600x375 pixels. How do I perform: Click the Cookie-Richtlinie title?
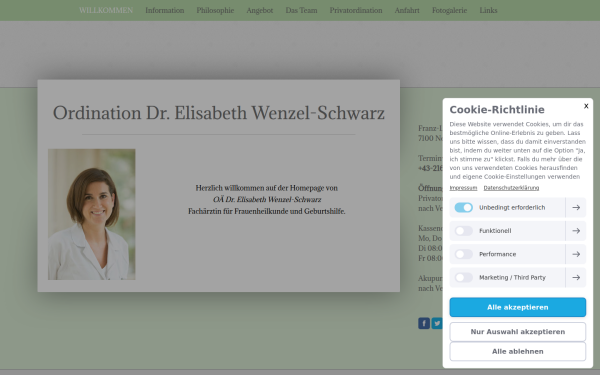tap(497, 110)
